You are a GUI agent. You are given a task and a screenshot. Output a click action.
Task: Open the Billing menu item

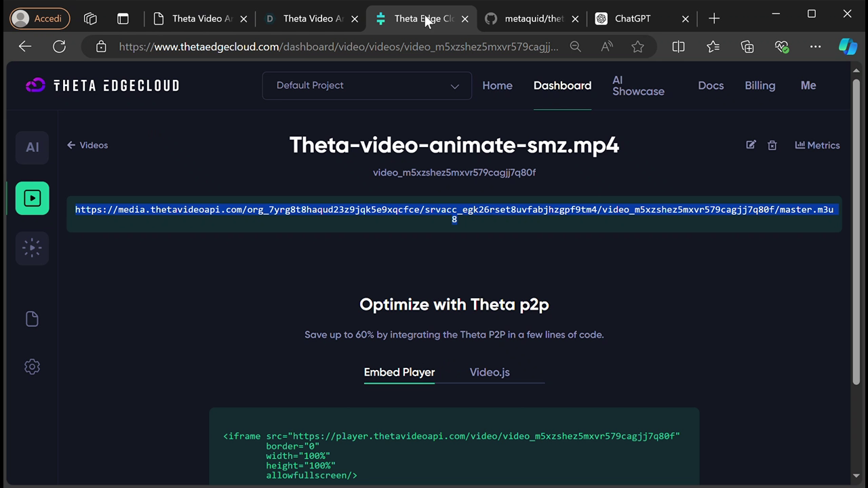[759, 85]
